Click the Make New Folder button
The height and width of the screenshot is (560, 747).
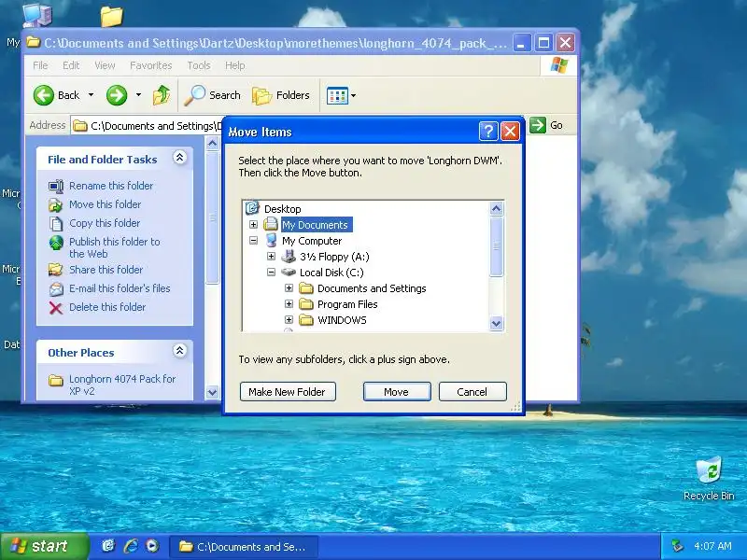click(x=288, y=391)
